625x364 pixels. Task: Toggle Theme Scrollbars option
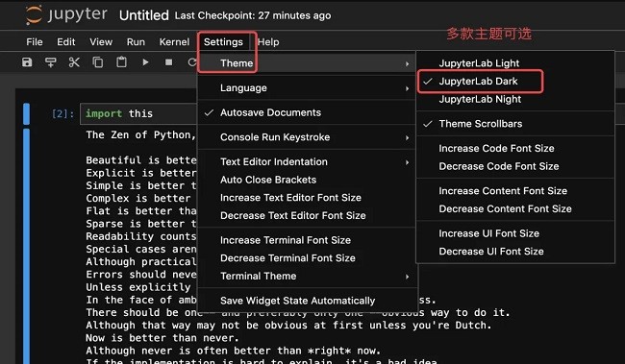[x=515, y=124]
